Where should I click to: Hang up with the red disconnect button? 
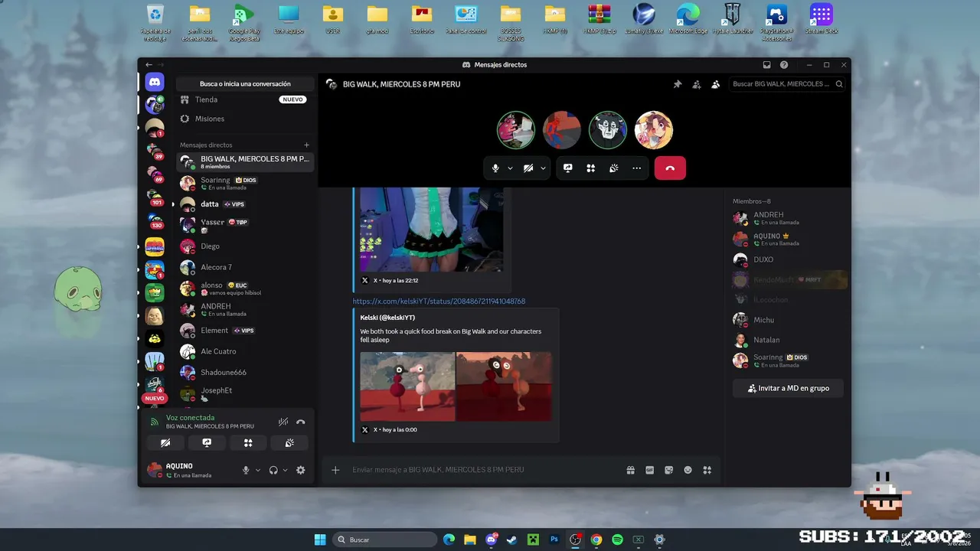coord(670,168)
